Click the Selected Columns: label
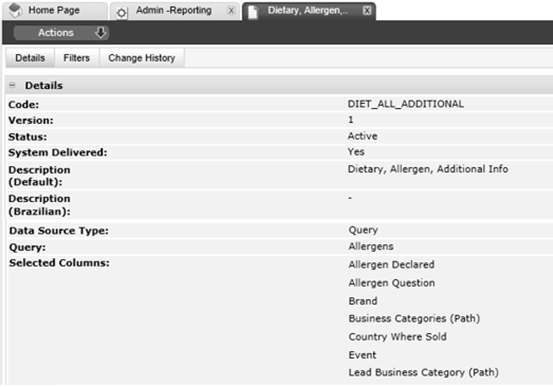Image resolution: width=553 pixels, height=387 pixels. (59, 263)
